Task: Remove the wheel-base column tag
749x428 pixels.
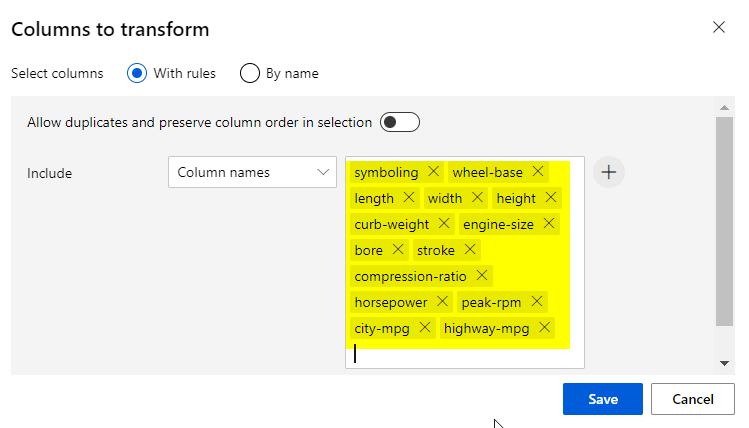Action: (x=538, y=172)
